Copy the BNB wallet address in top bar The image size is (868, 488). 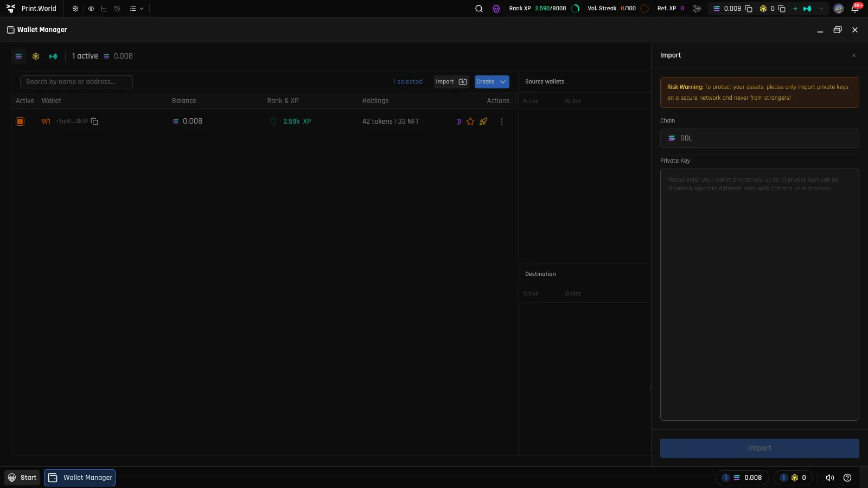point(782,9)
